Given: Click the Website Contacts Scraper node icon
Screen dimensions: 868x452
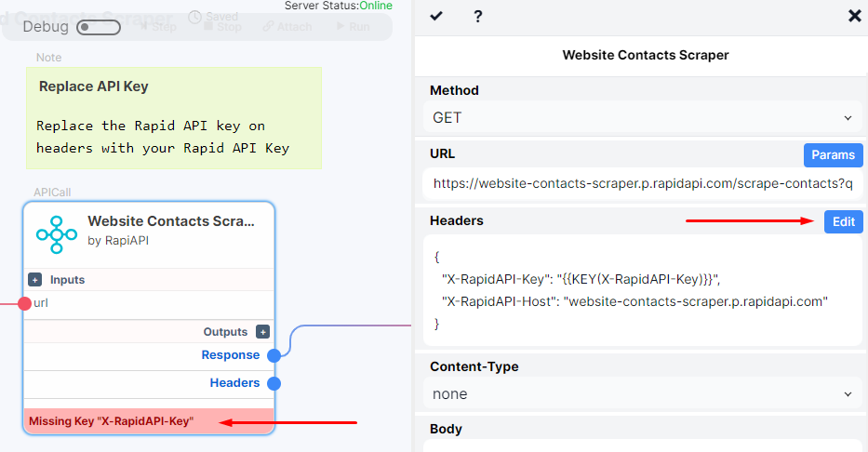Looking at the screenshot, I should pyautogui.click(x=57, y=234).
